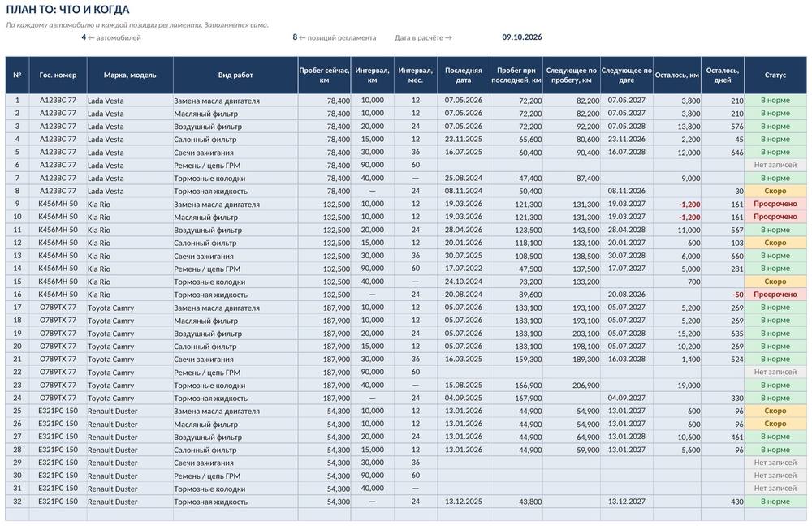Select column header Статус
Image resolution: width=812 pixels, height=526 pixels.
pyautogui.click(x=775, y=75)
